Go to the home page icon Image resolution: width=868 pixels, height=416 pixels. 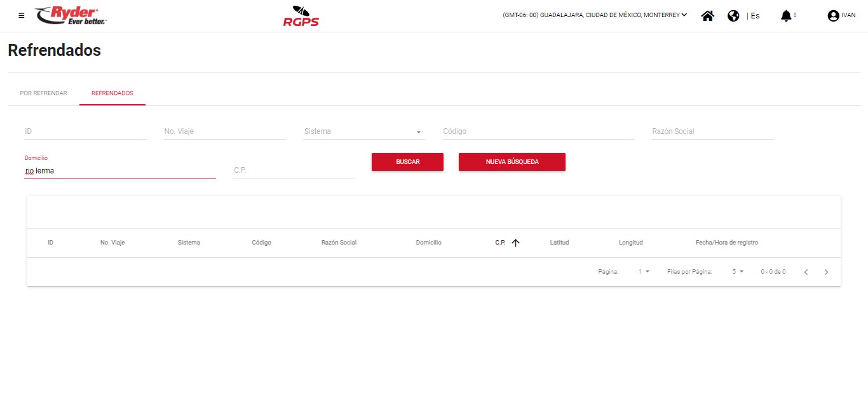coord(707,16)
